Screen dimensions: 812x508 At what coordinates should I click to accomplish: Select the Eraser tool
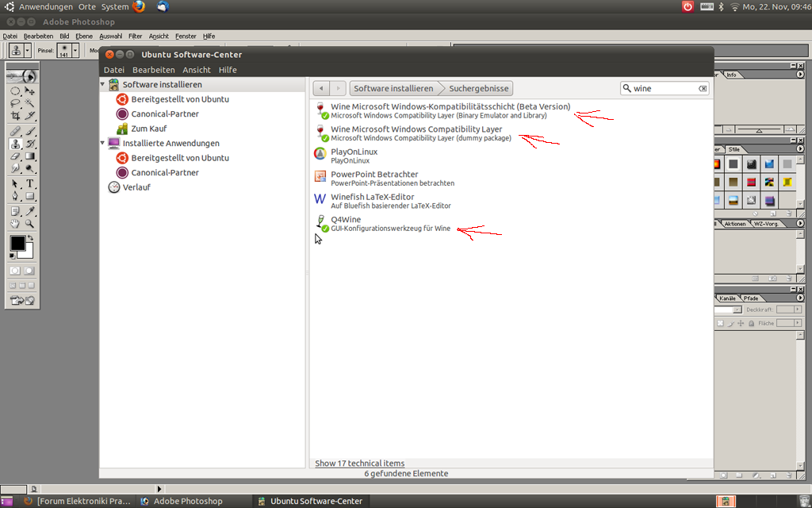tap(15, 157)
